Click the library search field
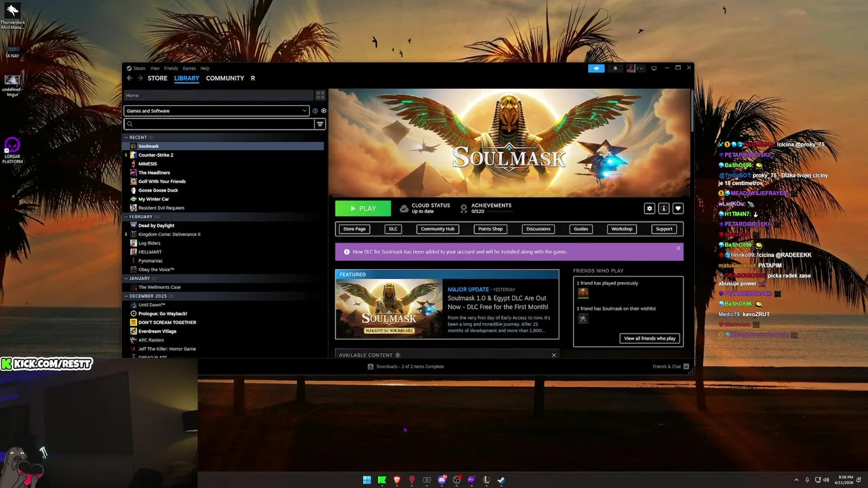The image size is (868, 488). point(219,124)
